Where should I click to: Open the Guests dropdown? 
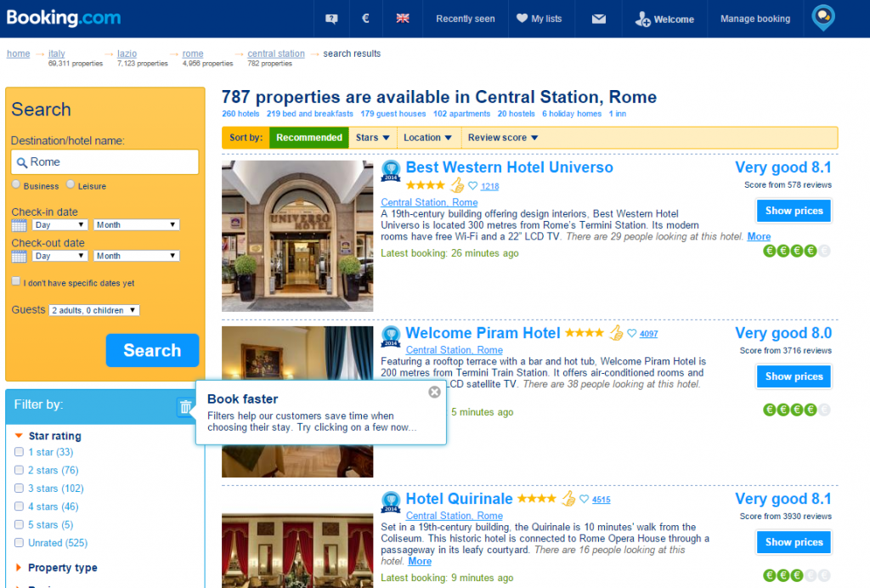93,310
